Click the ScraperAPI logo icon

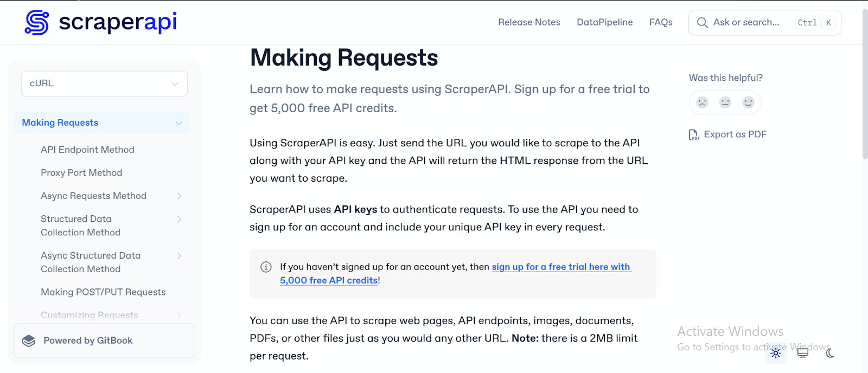[37, 23]
